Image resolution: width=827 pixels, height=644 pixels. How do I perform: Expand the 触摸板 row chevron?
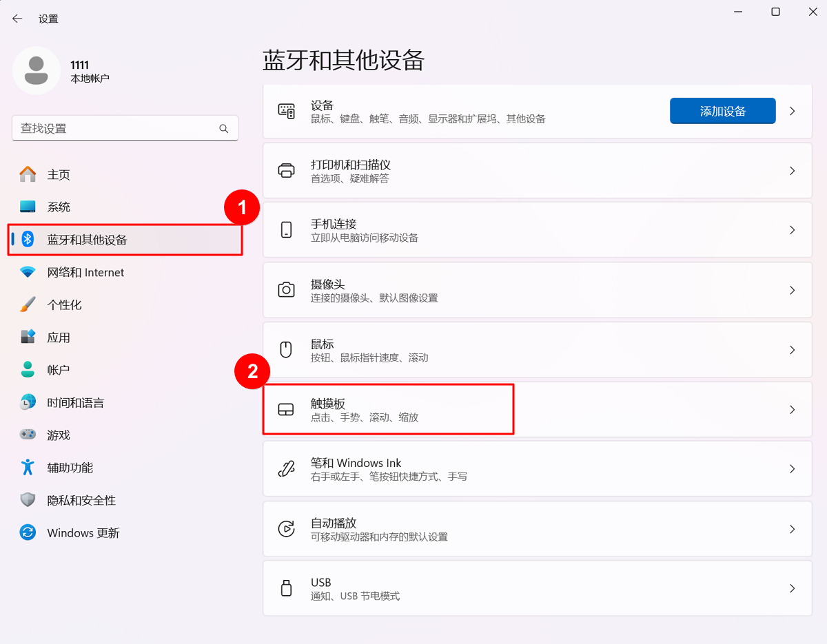(792, 410)
